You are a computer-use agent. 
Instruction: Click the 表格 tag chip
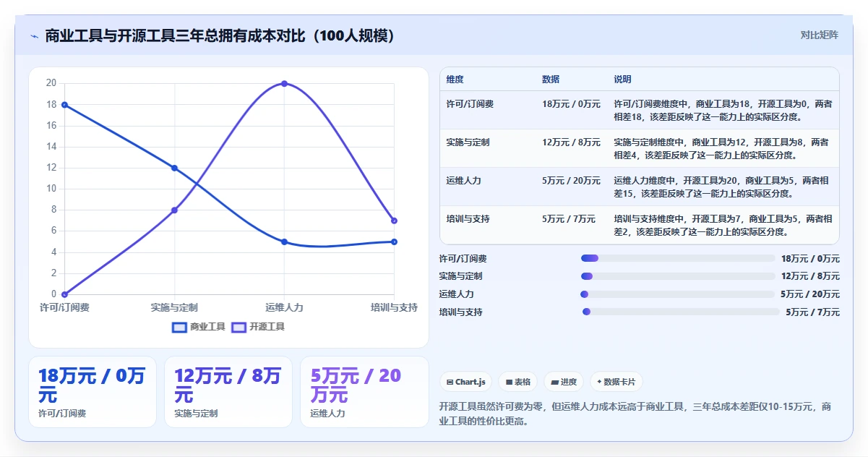coord(518,382)
